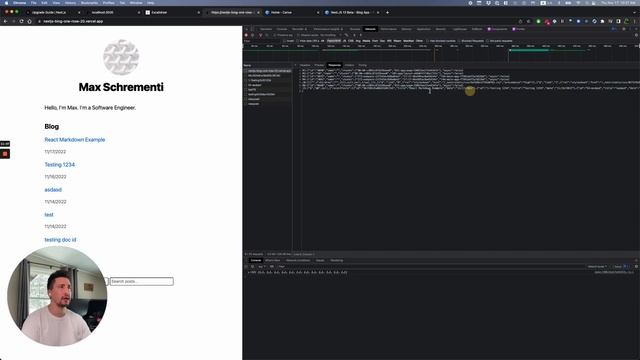Toggle Hide data URLs checkbox
640x360 pixels.
(298, 41)
